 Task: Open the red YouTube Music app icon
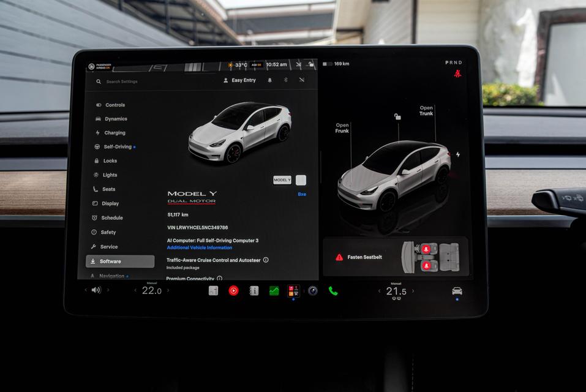point(233,290)
